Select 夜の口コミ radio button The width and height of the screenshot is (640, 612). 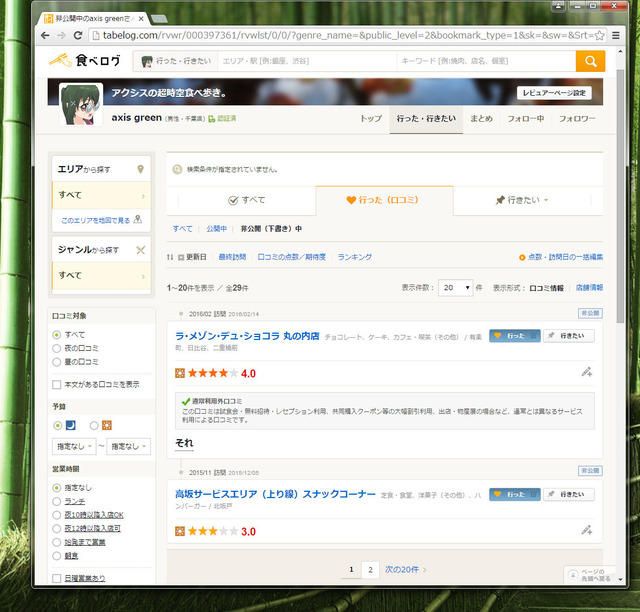(56, 348)
